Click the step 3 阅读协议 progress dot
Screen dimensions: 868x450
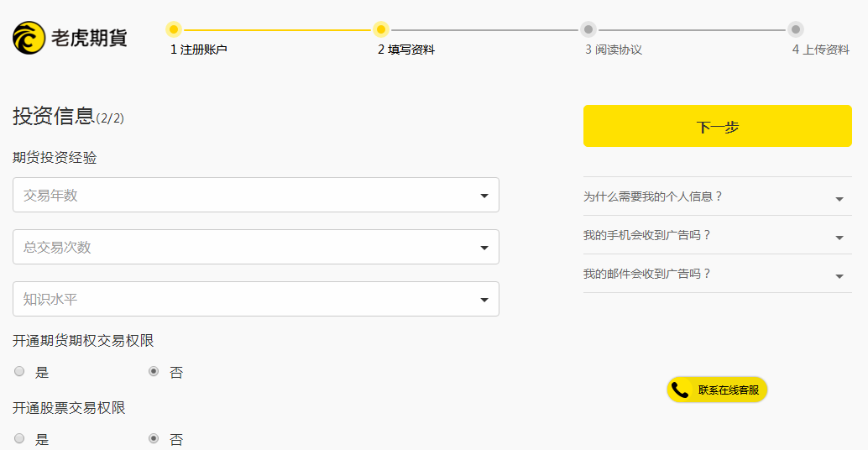click(588, 29)
